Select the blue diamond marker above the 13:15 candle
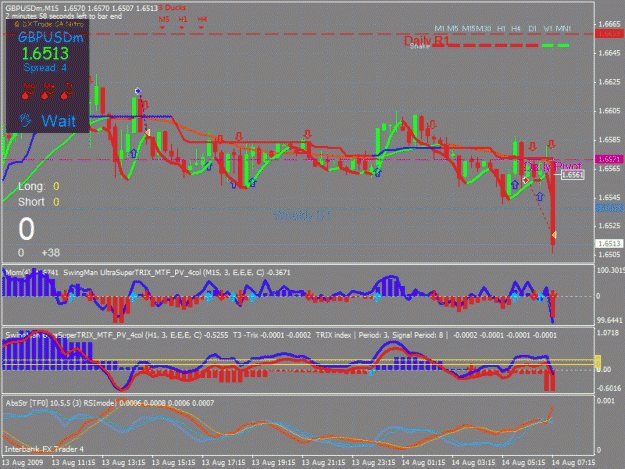This screenshot has width=625, height=469. [x=138, y=91]
